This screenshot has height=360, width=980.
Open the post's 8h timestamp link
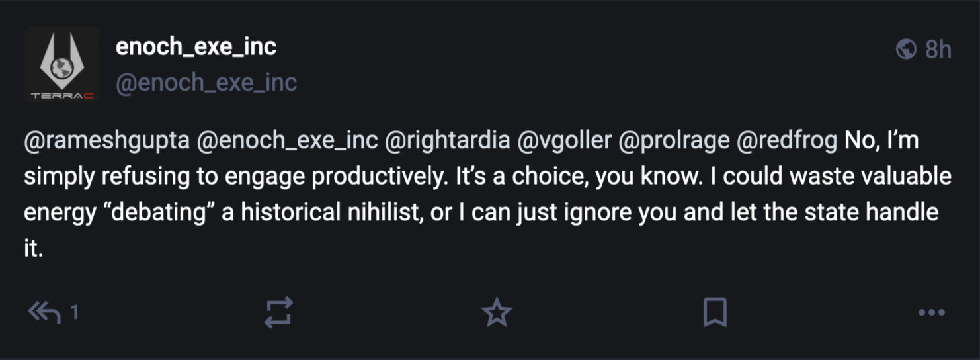click(x=938, y=49)
